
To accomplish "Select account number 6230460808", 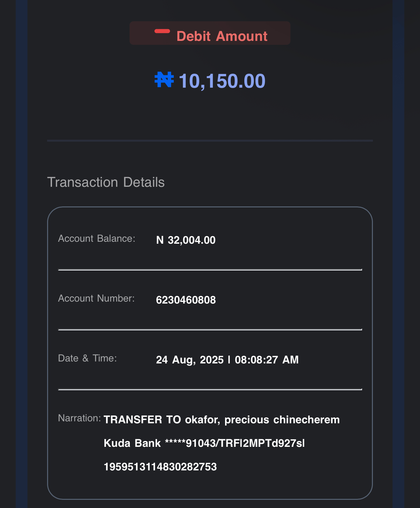I will [x=186, y=300].
